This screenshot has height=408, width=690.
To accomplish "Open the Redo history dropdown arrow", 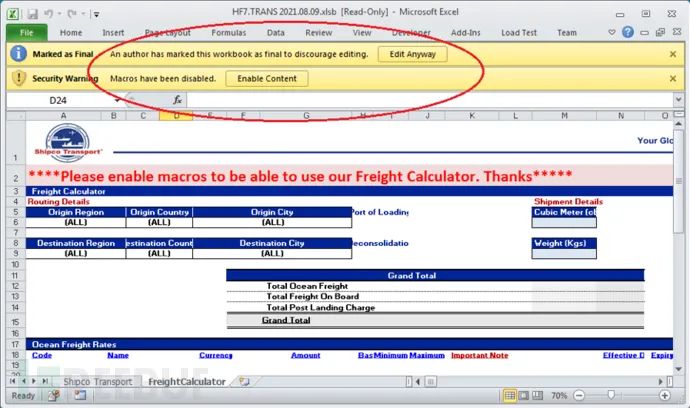I will coord(83,14).
